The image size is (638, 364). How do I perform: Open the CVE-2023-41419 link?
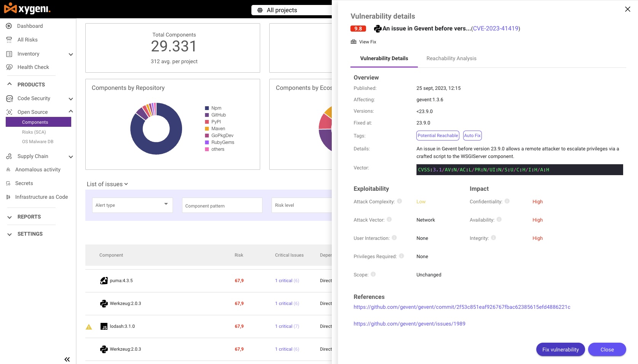[x=496, y=29]
